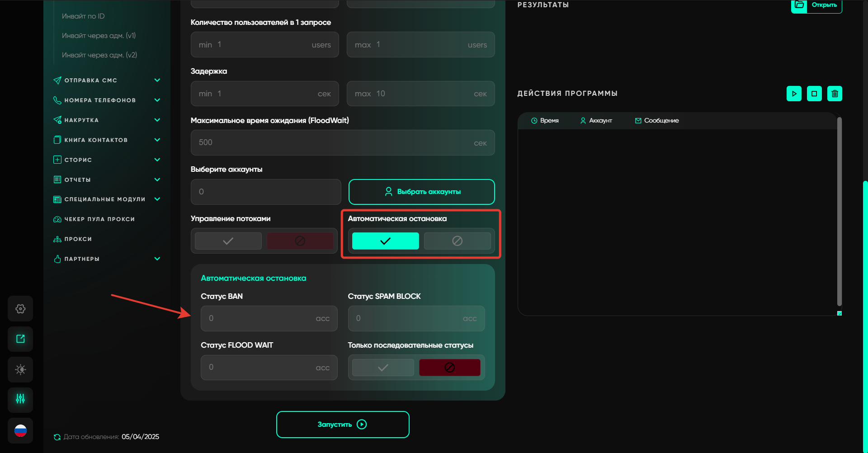Image resolution: width=868 pixels, height=453 pixels.
Task: Click the program actions log scrollbar
Action: pos(839,212)
